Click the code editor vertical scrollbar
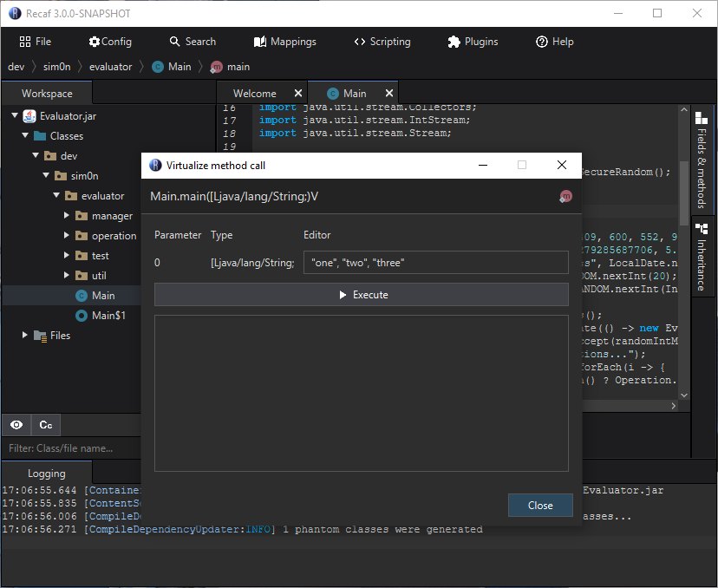 click(x=684, y=191)
